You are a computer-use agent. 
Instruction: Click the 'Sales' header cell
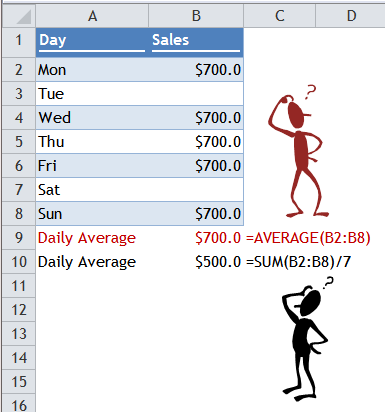tap(196, 43)
